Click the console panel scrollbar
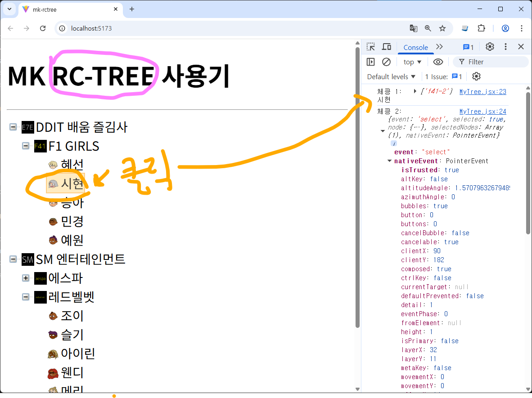This screenshot has height=398, width=532. click(528, 163)
